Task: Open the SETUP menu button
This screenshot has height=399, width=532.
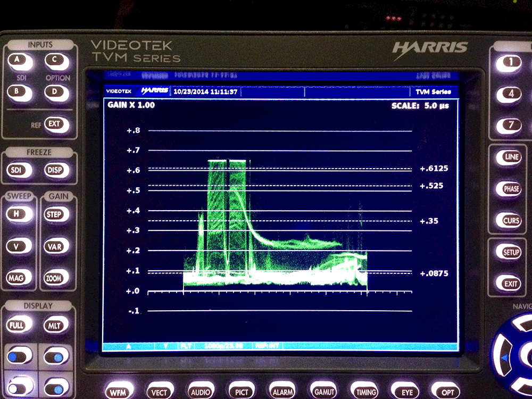Action: [x=508, y=252]
